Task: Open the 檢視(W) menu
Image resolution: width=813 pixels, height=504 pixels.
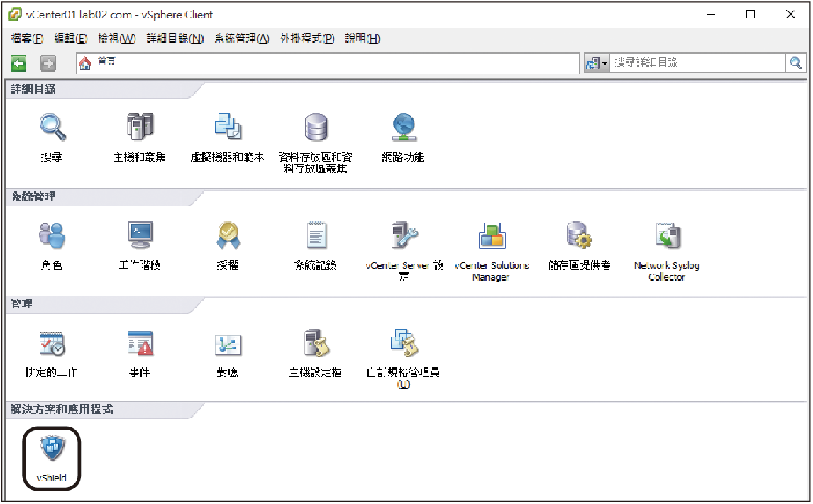Action: tap(117, 39)
